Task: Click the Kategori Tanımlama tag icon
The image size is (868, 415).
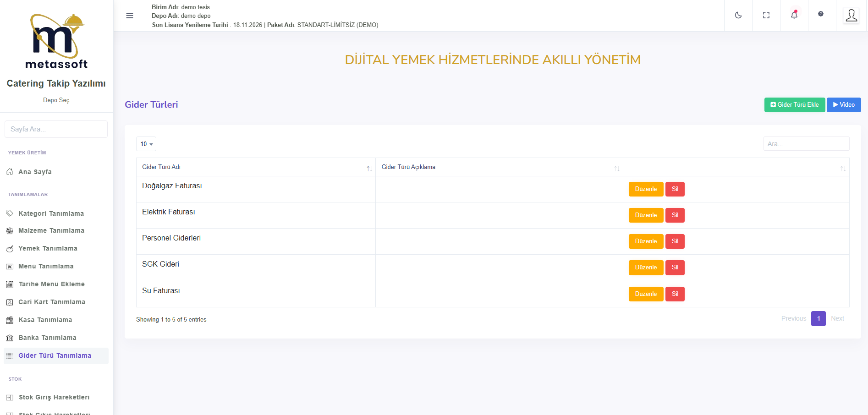Action: [10, 213]
